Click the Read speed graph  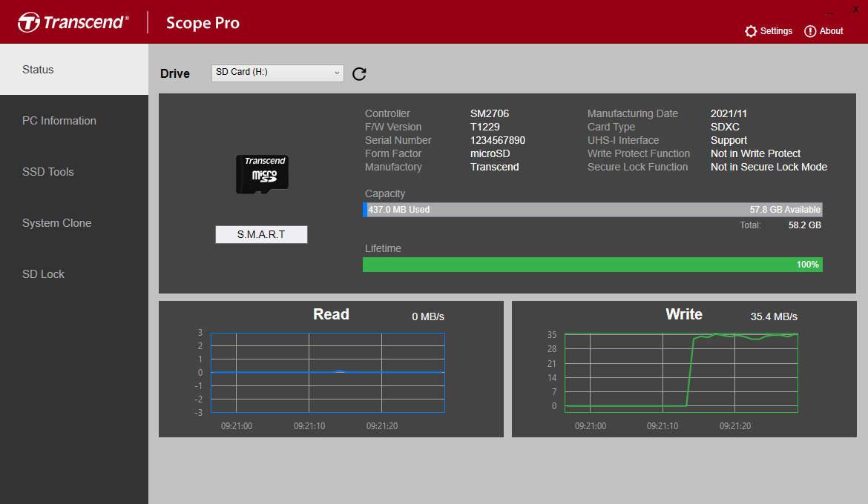point(328,372)
